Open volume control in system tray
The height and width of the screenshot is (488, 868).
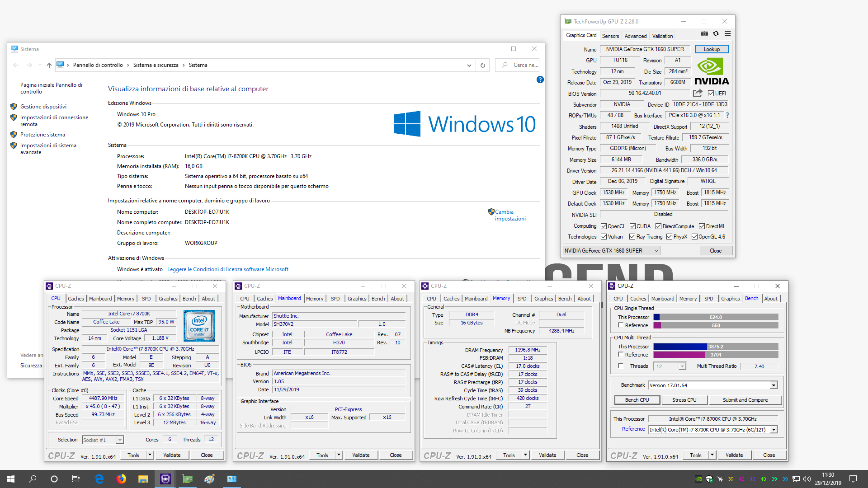click(807, 479)
